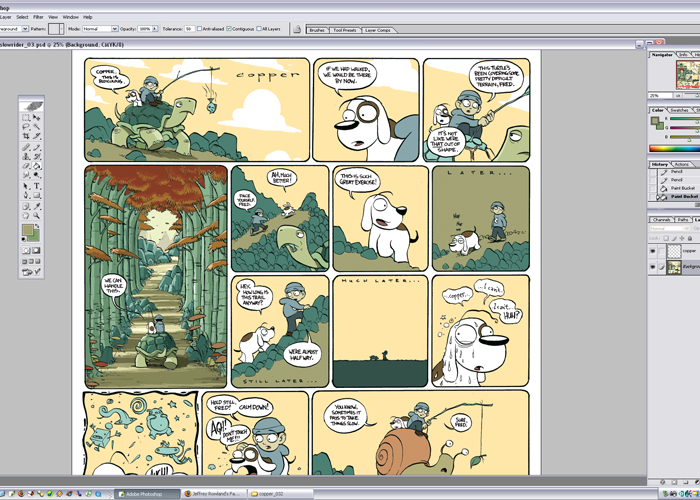Hide the copper layer via eye icon
Image resolution: width=700 pixels, height=500 pixels.
tap(654, 252)
